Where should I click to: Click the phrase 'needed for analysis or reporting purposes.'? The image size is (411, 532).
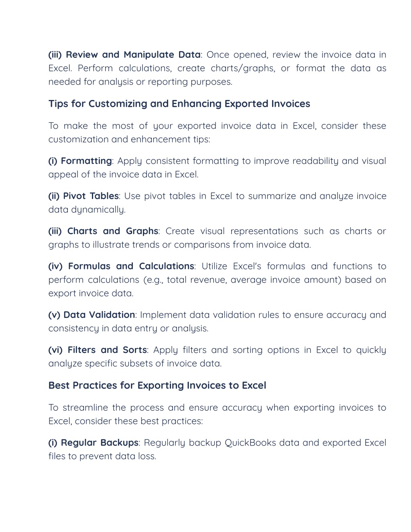(140, 82)
